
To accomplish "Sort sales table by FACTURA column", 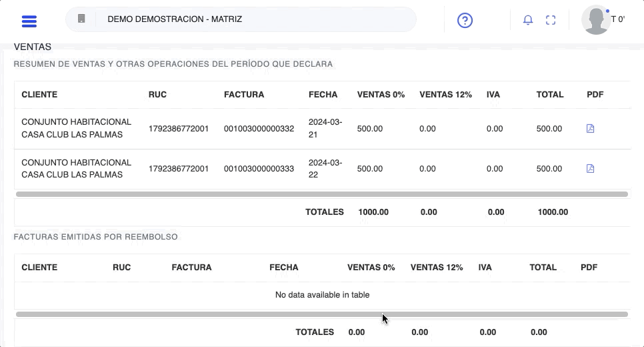I will point(244,95).
